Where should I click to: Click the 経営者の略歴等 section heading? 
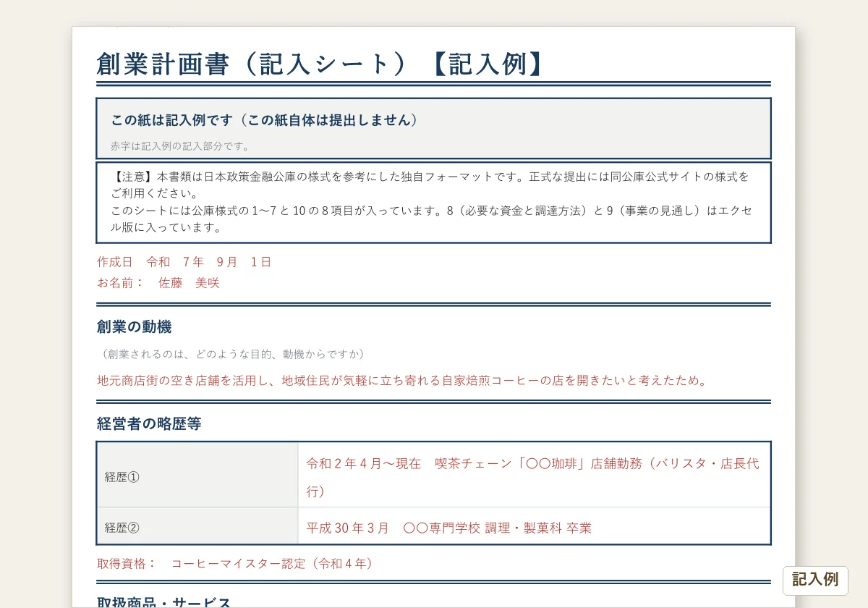click(149, 424)
